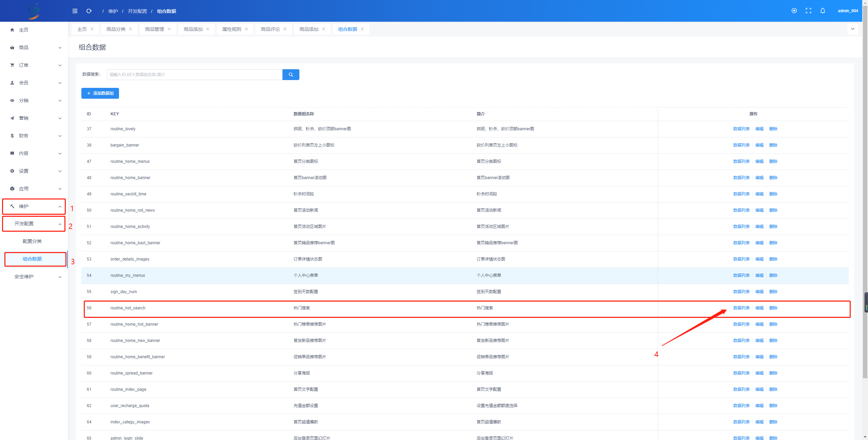Image resolution: width=868 pixels, height=440 pixels.
Task: Expand the 营销 menu chevron
Action: pos(60,118)
